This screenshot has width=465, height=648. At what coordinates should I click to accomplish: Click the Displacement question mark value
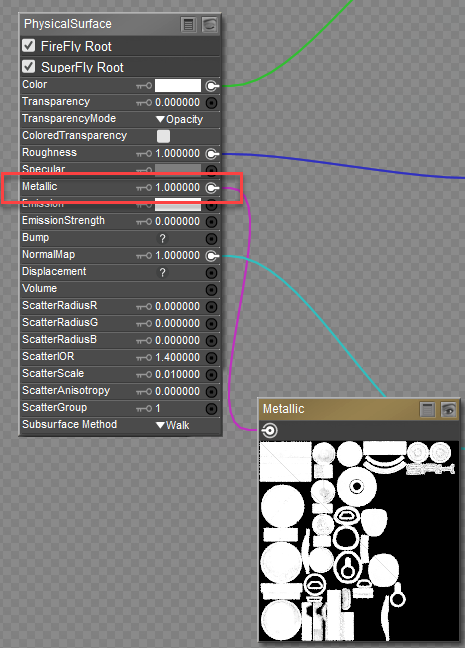click(162, 273)
